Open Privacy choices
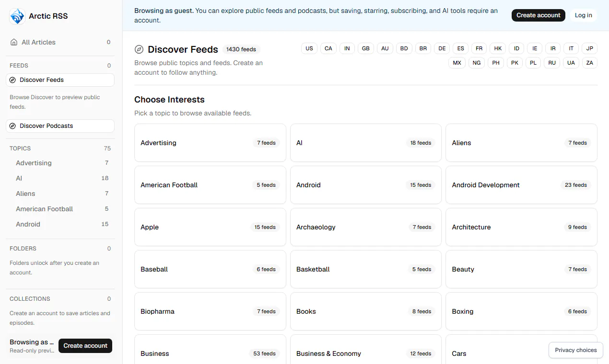The height and width of the screenshot is (364, 609). pyautogui.click(x=576, y=350)
